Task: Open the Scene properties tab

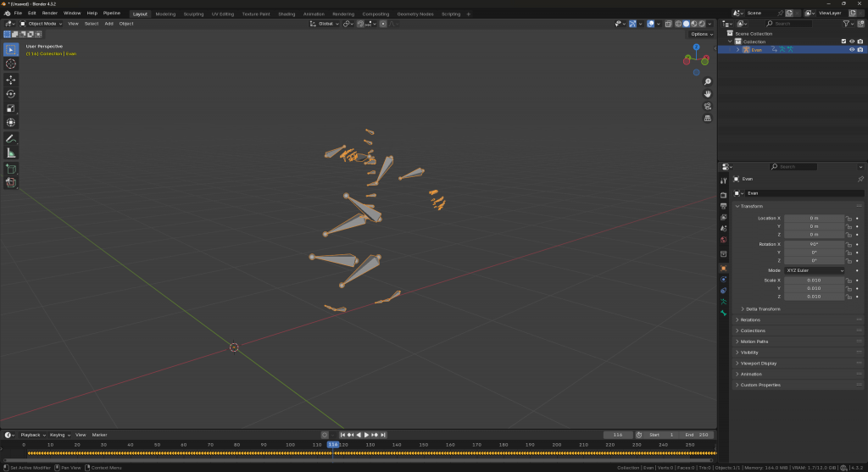Action: tap(724, 229)
